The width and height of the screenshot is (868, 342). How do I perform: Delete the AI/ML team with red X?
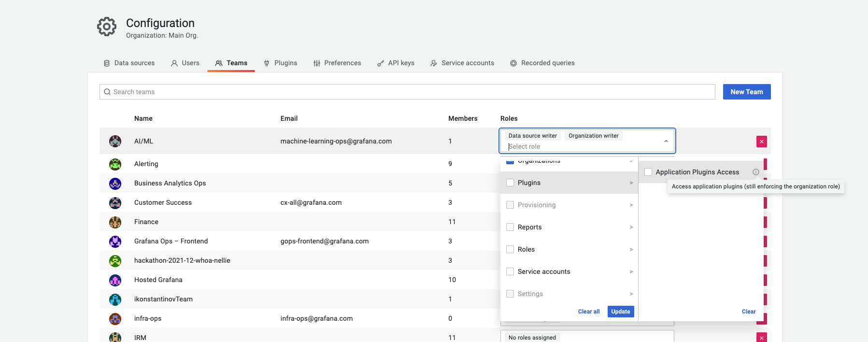tap(761, 142)
